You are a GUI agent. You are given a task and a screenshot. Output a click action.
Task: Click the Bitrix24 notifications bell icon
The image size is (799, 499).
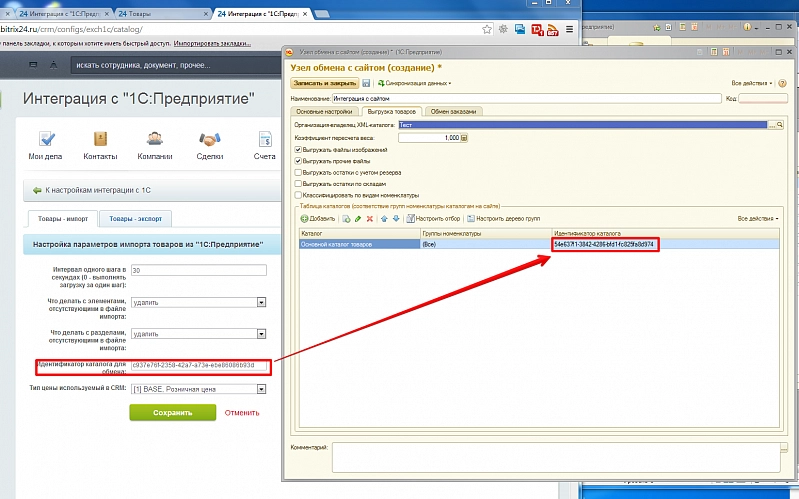point(54,65)
